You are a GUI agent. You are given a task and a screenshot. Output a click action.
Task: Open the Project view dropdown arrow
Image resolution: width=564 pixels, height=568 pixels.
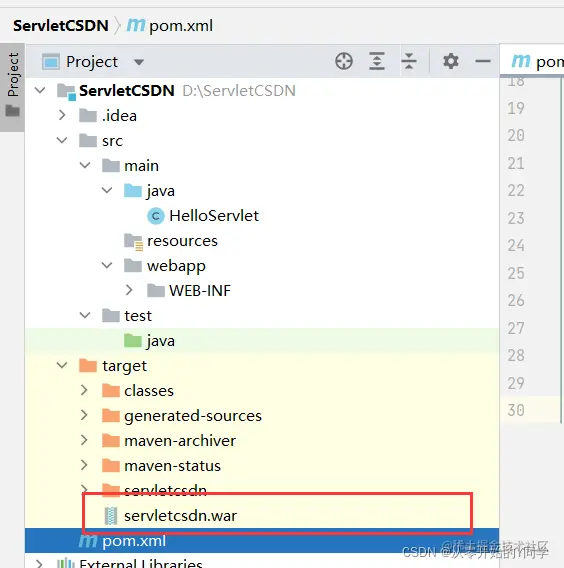[x=139, y=62]
